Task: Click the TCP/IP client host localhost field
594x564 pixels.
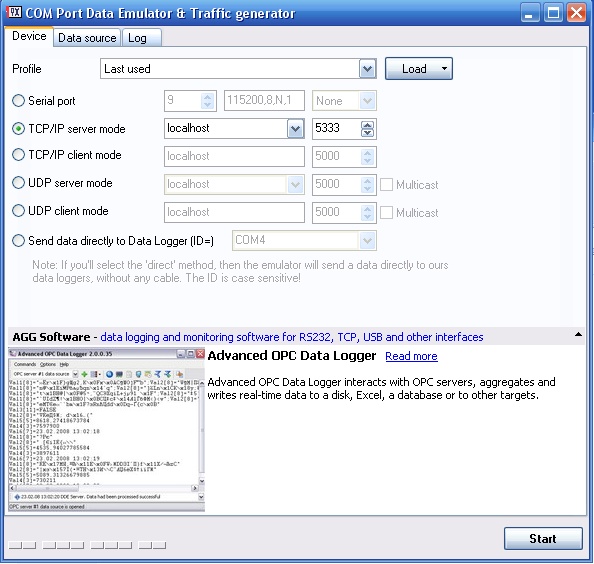Action: click(234, 156)
